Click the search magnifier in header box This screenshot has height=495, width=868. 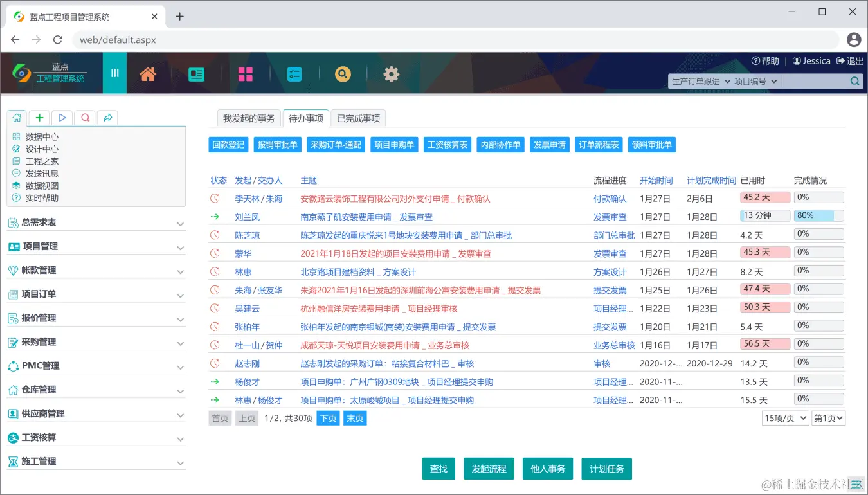point(854,82)
